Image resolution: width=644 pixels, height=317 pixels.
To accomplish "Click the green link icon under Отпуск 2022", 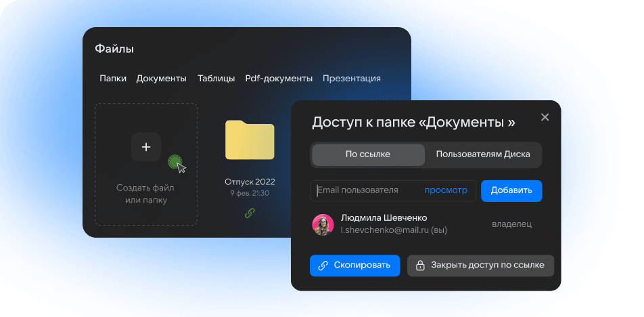I will (x=250, y=213).
